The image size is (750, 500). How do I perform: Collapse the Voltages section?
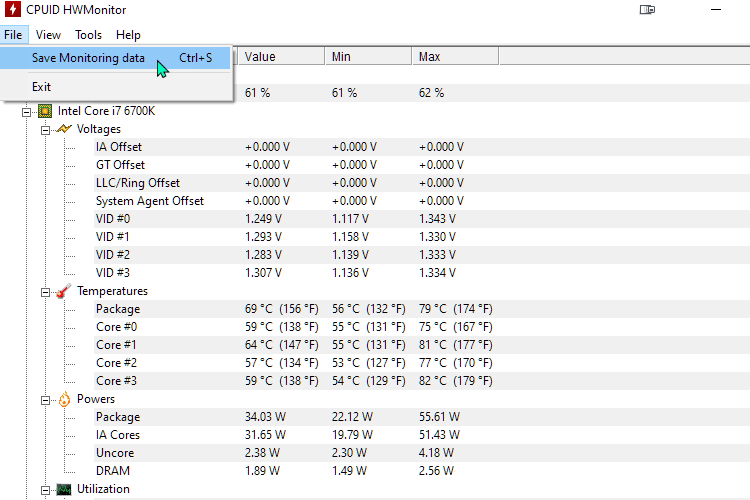point(45,130)
